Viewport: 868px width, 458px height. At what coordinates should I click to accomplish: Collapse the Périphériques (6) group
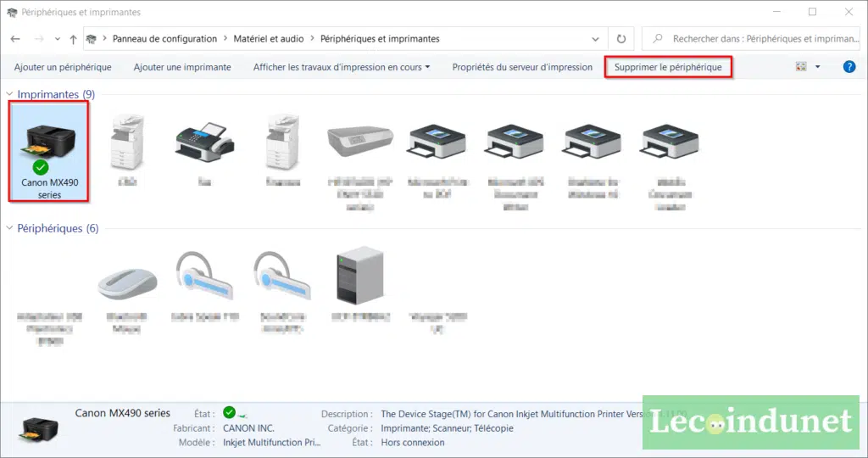coord(10,228)
